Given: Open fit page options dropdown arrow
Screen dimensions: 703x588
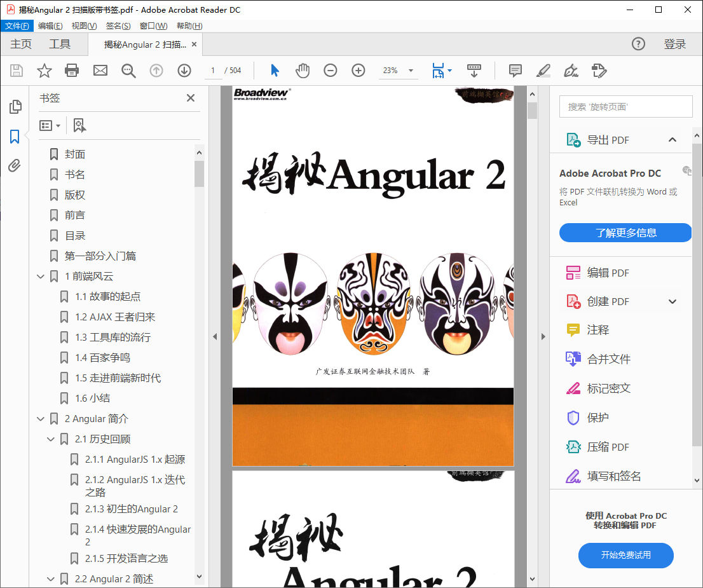Looking at the screenshot, I should point(449,71).
